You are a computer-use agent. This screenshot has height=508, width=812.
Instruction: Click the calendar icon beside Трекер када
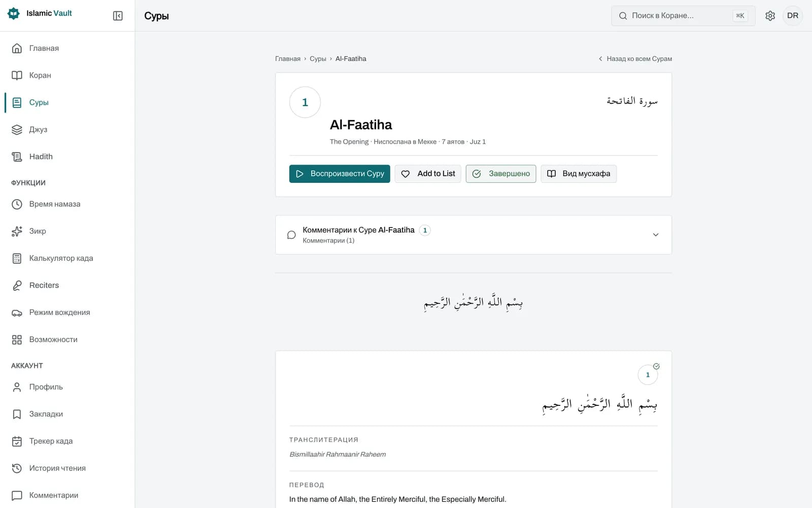(x=17, y=441)
